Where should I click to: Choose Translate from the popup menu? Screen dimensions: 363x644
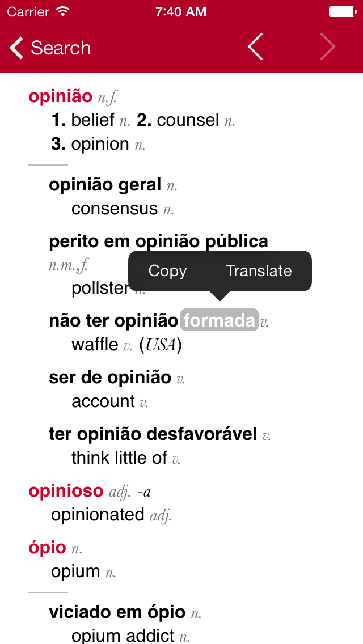(x=259, y=271)
